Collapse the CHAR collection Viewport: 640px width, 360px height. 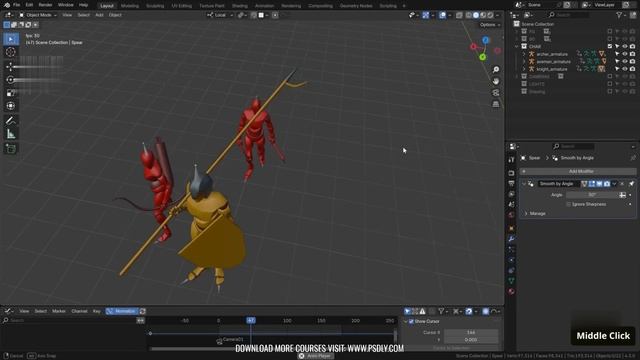[x=517, y=47]
